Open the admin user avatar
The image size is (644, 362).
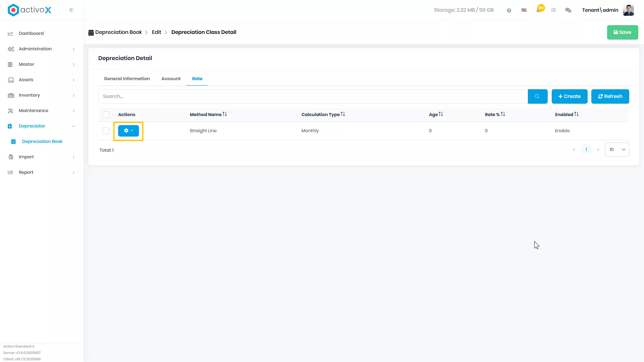(628, 10)
